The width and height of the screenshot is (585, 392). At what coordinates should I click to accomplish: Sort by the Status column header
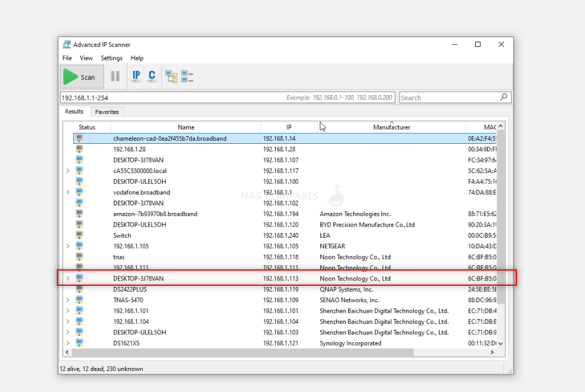point(87,127)
